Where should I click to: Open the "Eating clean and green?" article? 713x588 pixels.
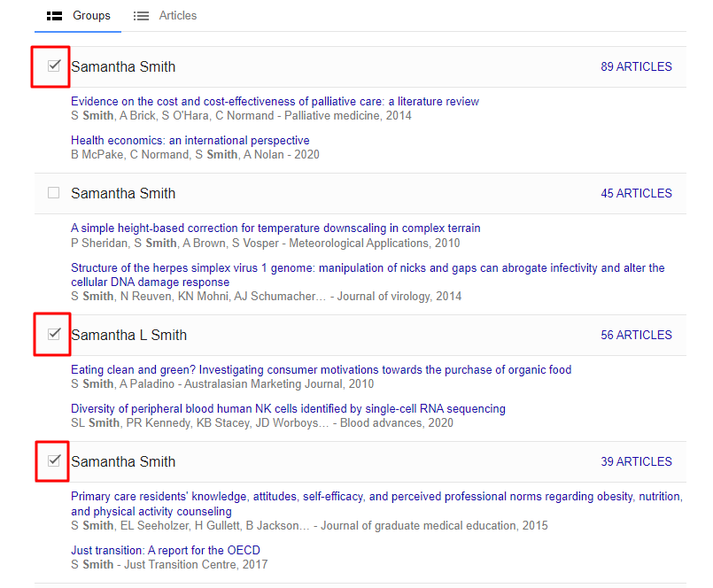[x=321, y=370]
